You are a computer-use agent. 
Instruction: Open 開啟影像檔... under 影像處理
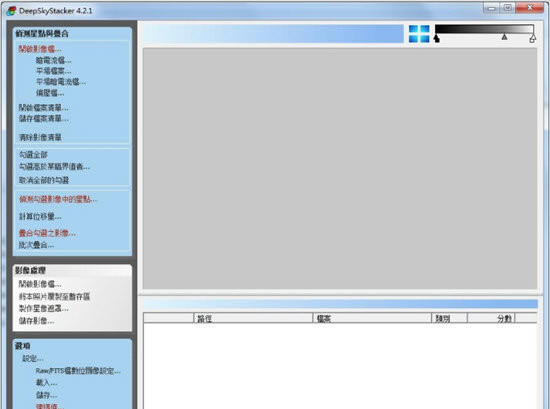pyautogui.click(x=40, y=284)
